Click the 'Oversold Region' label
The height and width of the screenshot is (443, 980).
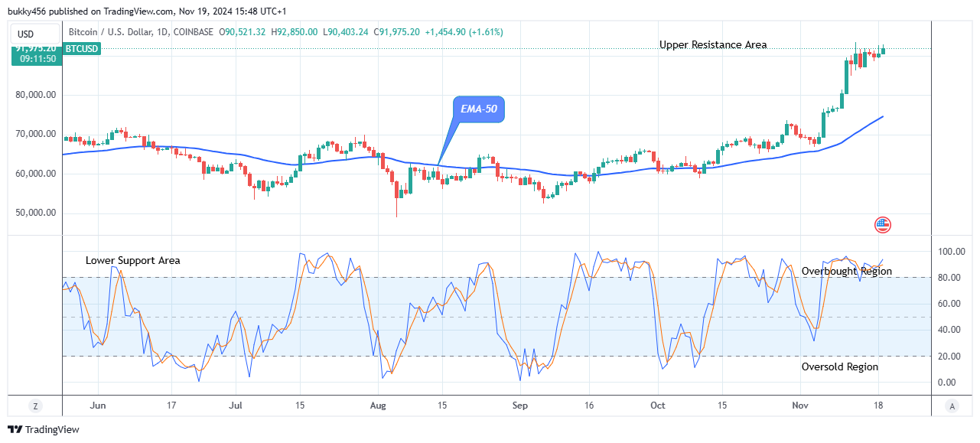840,367
